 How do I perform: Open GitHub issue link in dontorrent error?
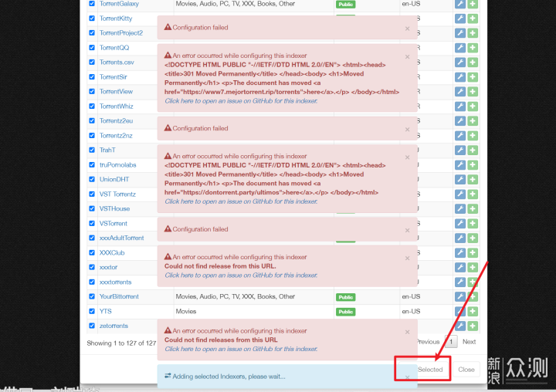(241, 201)
